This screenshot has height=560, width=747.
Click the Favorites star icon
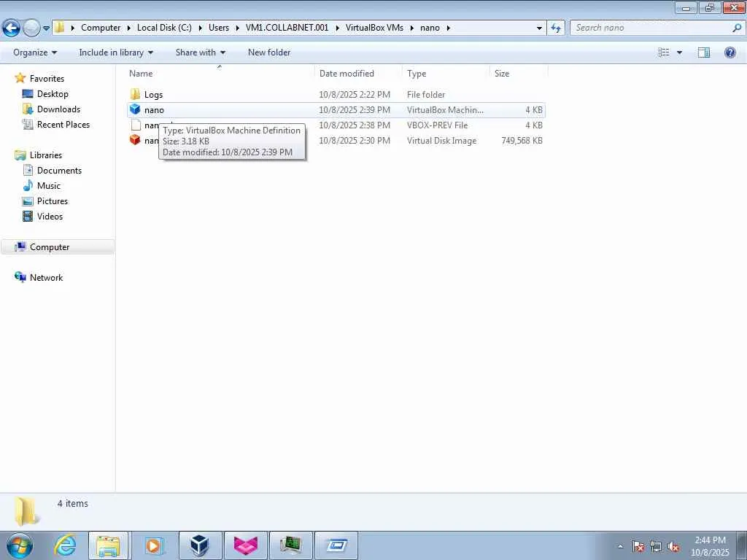pos(20,78)
